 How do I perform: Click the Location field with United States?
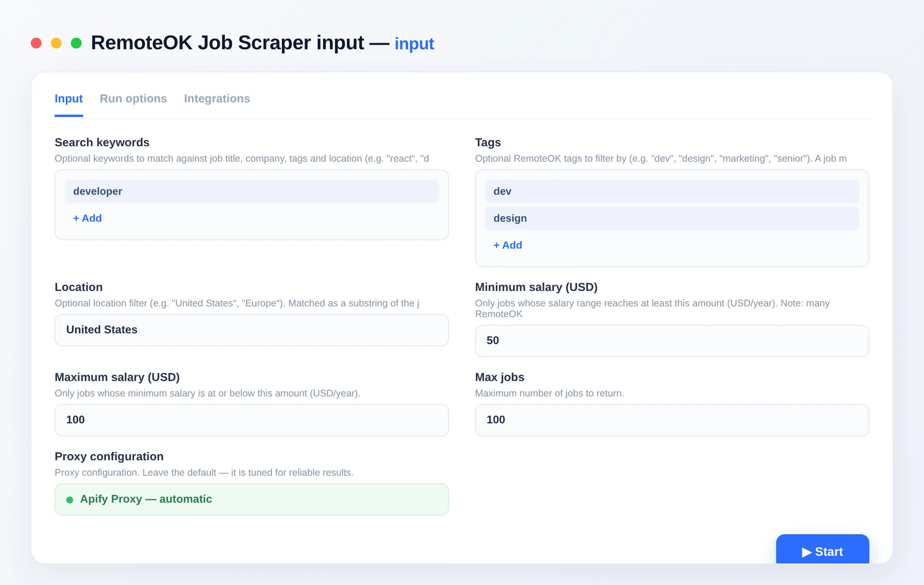[x=252, y=330]
